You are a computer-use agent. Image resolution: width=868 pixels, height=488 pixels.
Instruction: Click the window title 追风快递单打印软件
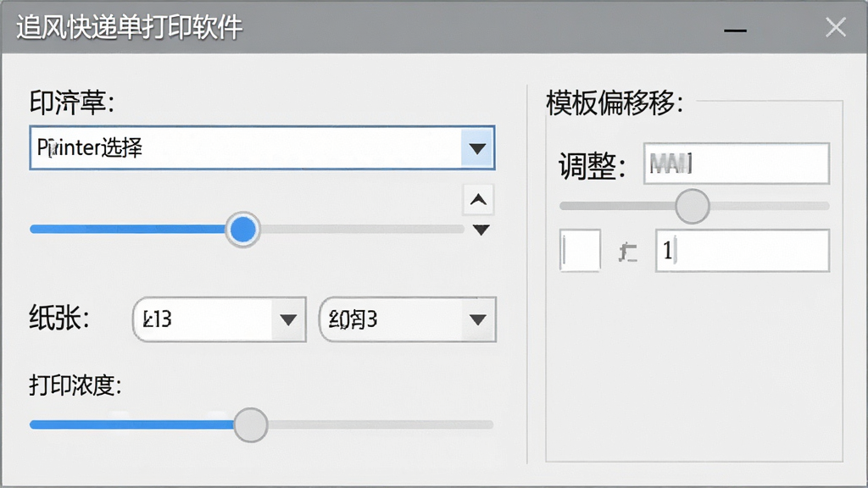pyautogui.click(x=129, y=27)
